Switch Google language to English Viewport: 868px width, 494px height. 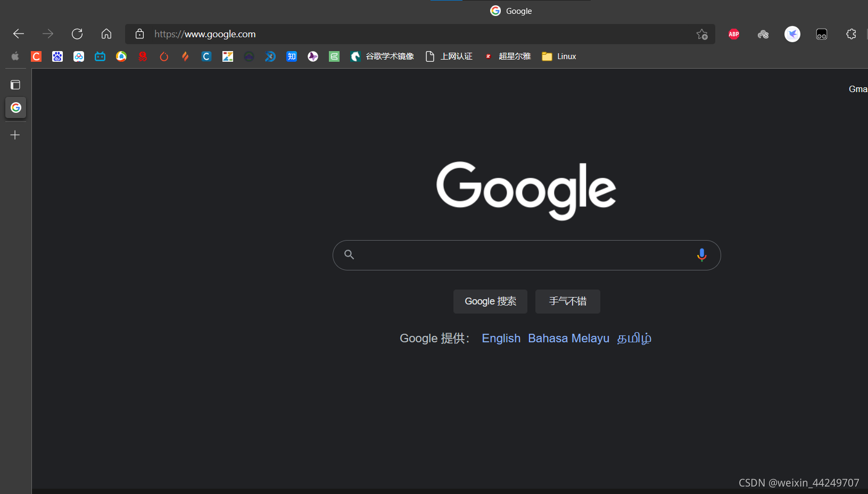click(x=501, y=339)
